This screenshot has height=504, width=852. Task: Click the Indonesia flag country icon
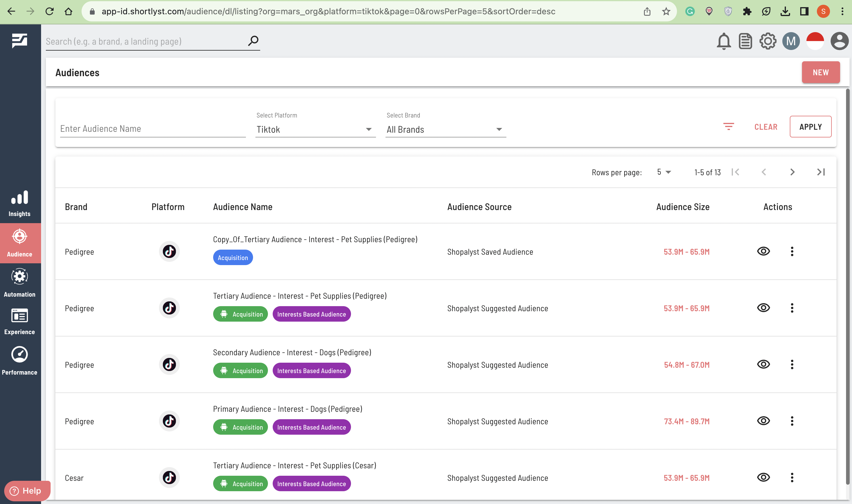point(815,41)
